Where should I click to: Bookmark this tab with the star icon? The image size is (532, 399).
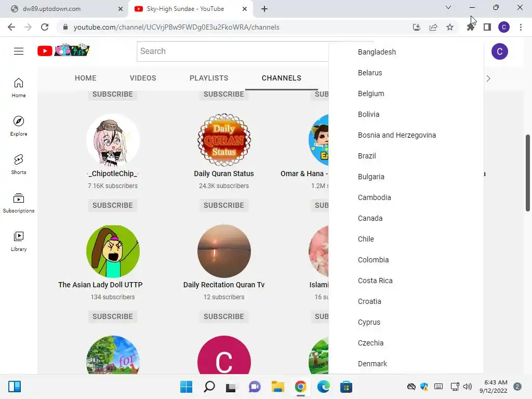450,27
